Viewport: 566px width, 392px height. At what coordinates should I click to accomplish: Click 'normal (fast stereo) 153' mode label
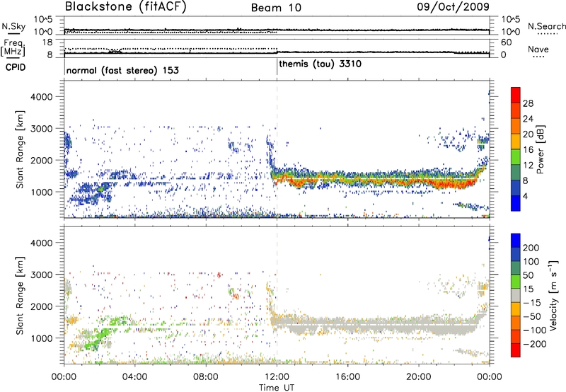click(122, 70)
